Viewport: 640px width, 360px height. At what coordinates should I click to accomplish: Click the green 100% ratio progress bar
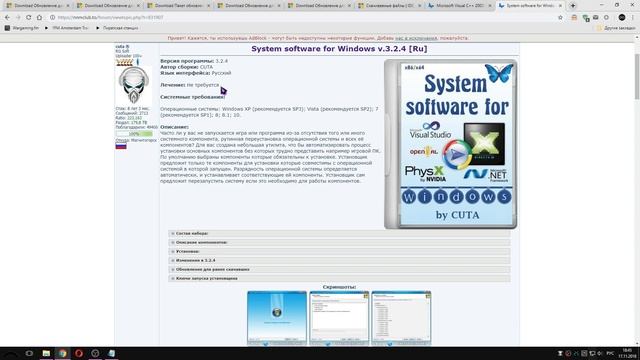pyautogui.click(x=134, y=134)
